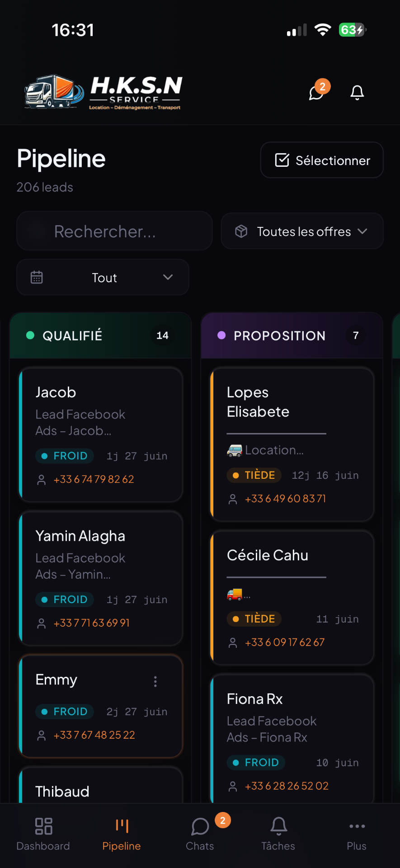This screenshot has width=400, height=868.
Task: Open Emmy card three-dot menu
Action: point(155,681)
